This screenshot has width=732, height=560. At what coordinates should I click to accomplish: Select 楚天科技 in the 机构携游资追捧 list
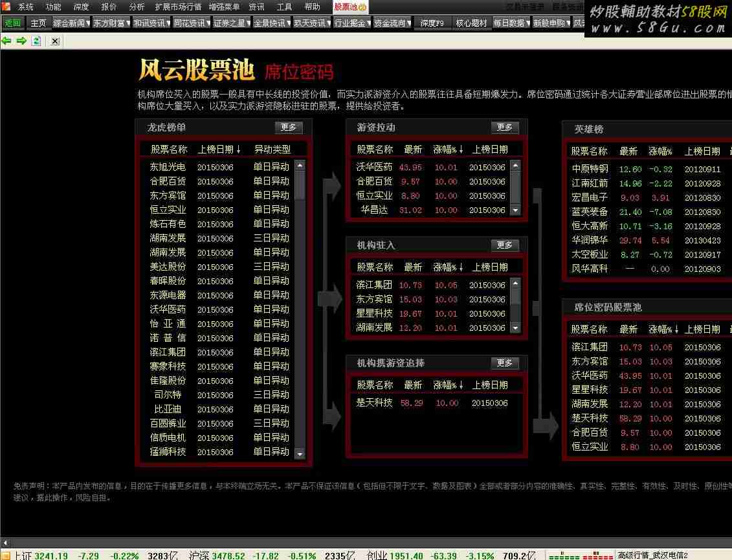(374, 403)
